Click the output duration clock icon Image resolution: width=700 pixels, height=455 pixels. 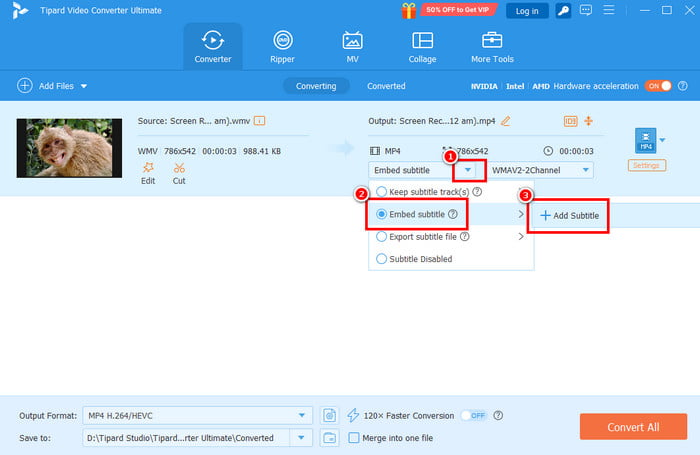pos(548,151)
